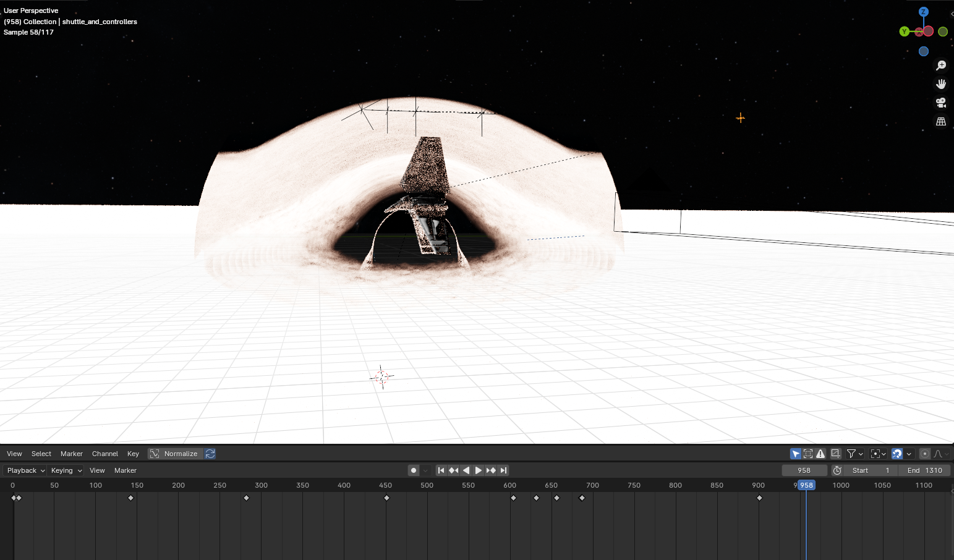Toggle only show selected arrow icon

pos(796,454)
